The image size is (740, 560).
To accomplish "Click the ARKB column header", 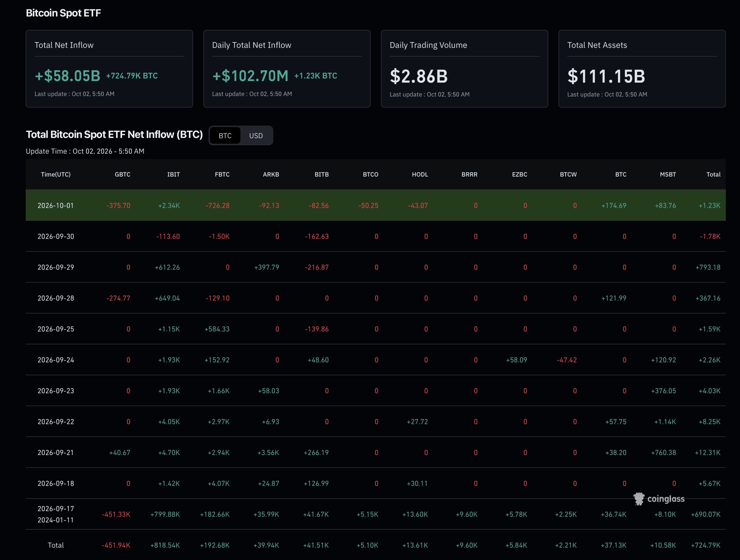I will [x=271, y=174].
